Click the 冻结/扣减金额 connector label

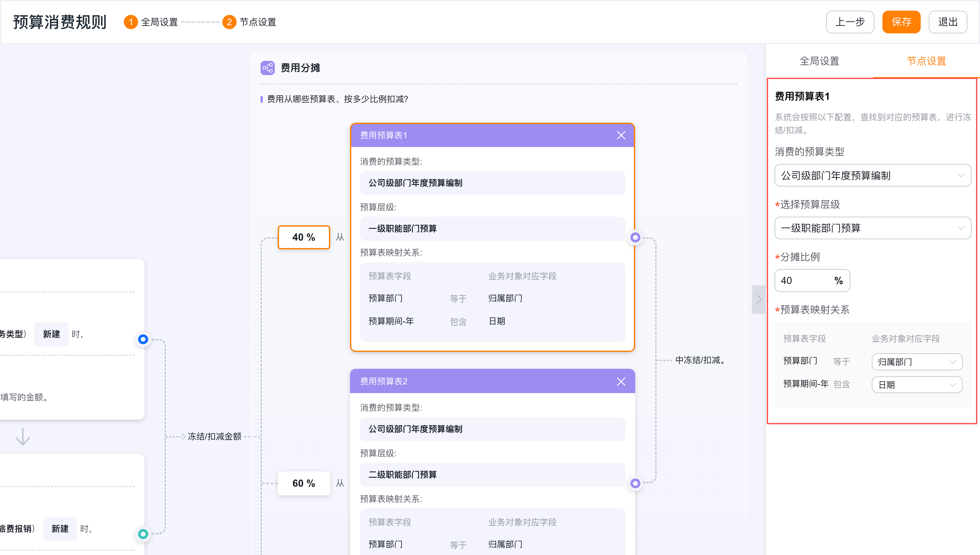click(x=215, y=437)
